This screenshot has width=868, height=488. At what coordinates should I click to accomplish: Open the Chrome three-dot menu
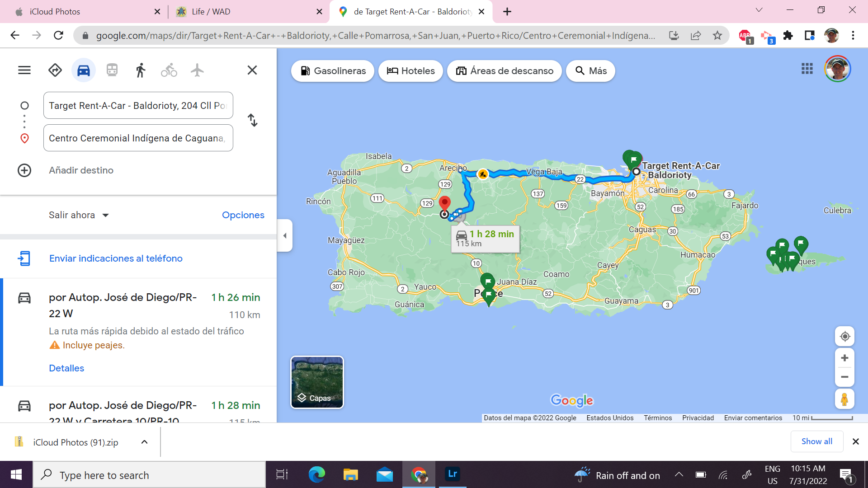853,35
